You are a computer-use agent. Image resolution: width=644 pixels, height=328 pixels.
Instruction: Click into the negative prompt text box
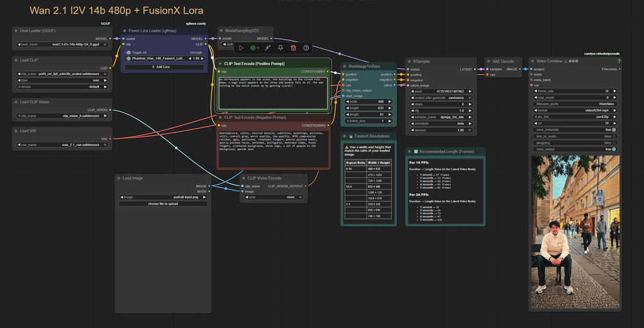click(273, 149)
